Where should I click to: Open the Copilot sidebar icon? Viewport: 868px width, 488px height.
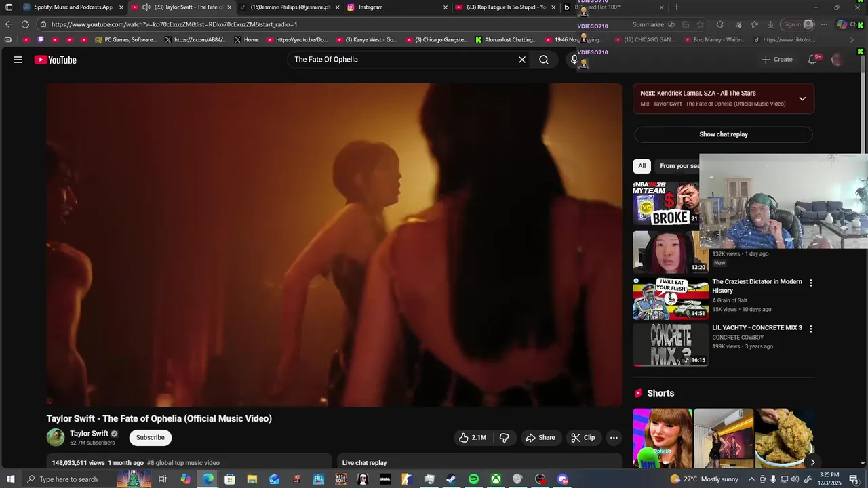[x=842, y=24]
